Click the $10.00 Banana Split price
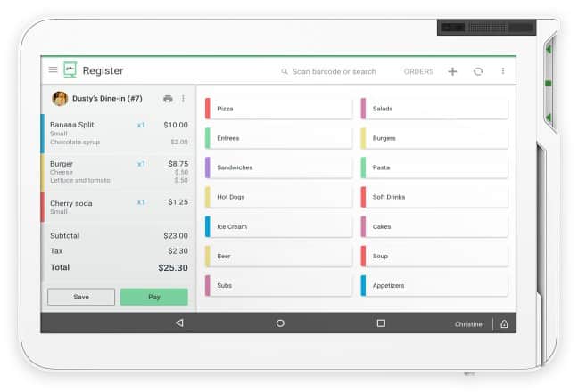 [x=176, y=125]
